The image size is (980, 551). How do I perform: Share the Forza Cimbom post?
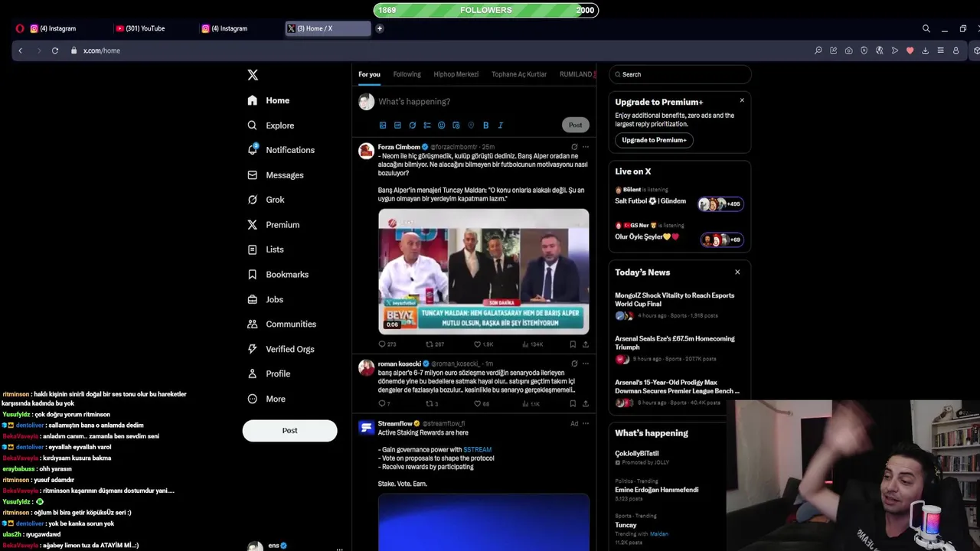tap(586, 344)
